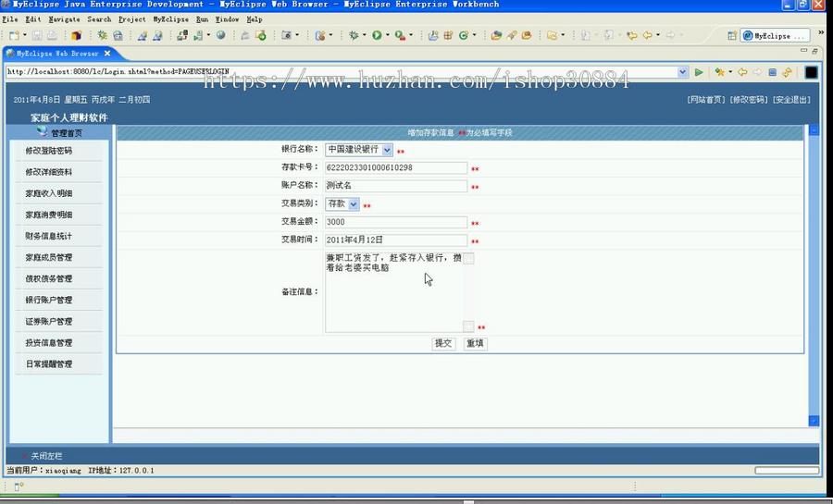The width and height of the screenshot is (833, 504).
Task: Show more perspectives with the chevron
Action: (821, 32)
